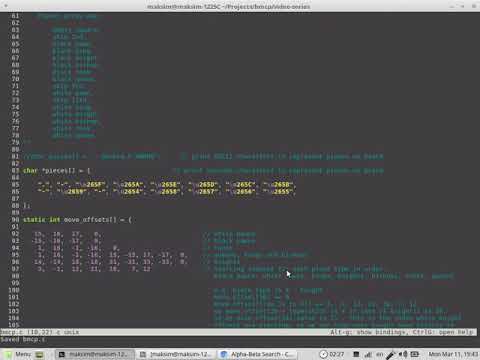The width and height of the screenshot is (480, 360).
Task: Click the closing '};' on line 88
Action: [26, 206]
